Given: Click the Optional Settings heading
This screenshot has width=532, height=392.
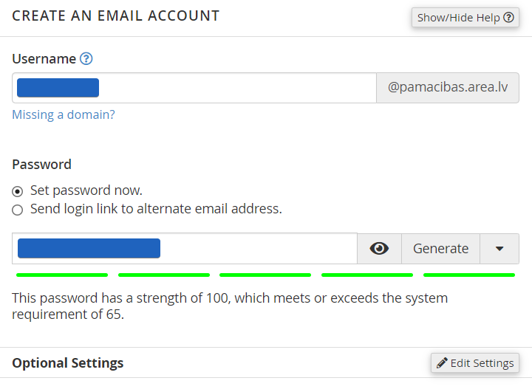Looking at the screenshot, I should tap(68, 363).
